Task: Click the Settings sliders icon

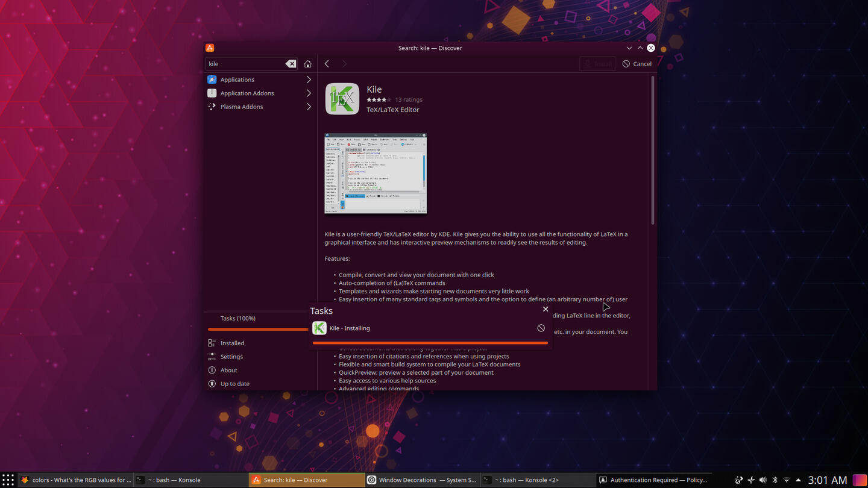Action: pos(212,357)
